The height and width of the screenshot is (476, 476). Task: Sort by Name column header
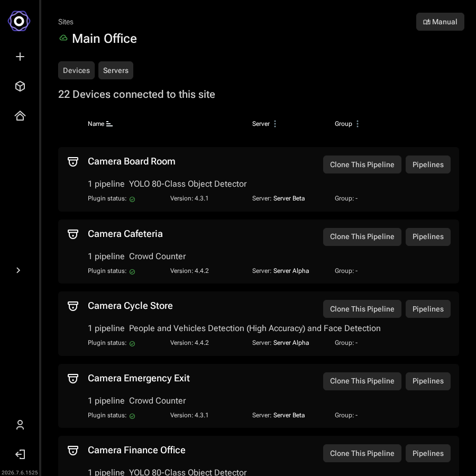tap(100, 124)
